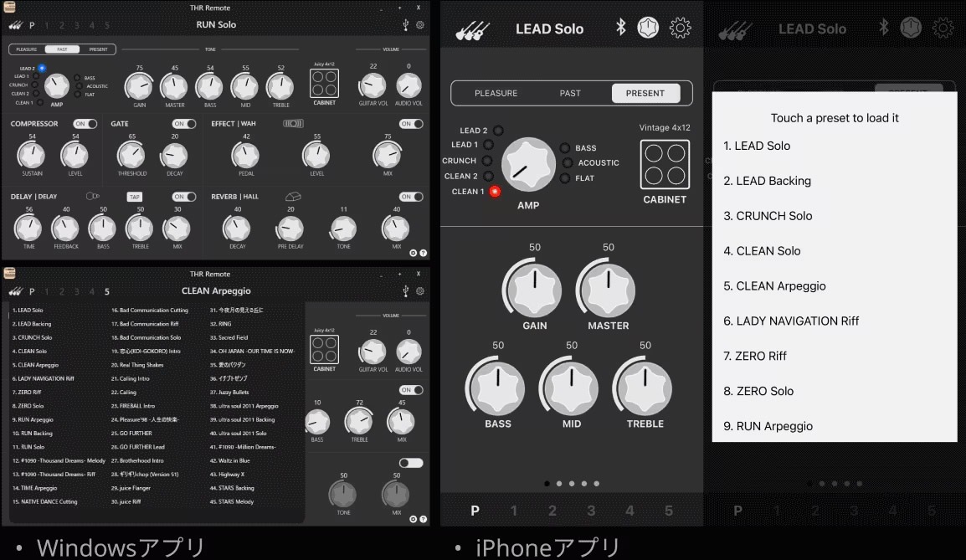Switch to PRESENT tab in RUN Solo window
Image resolution: width=966 pixels, height=560 pixels.
pos(98,49)
